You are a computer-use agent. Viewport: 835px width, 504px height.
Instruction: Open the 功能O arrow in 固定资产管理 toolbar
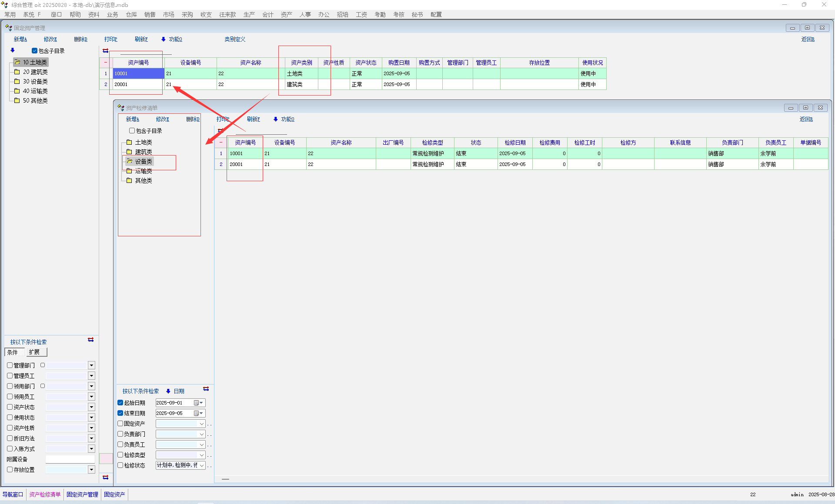pos(164,39)
